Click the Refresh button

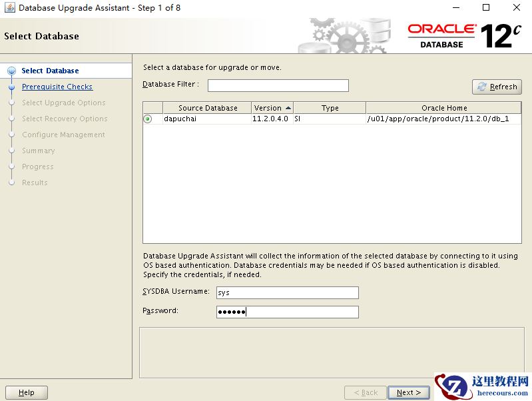(497, 87)
